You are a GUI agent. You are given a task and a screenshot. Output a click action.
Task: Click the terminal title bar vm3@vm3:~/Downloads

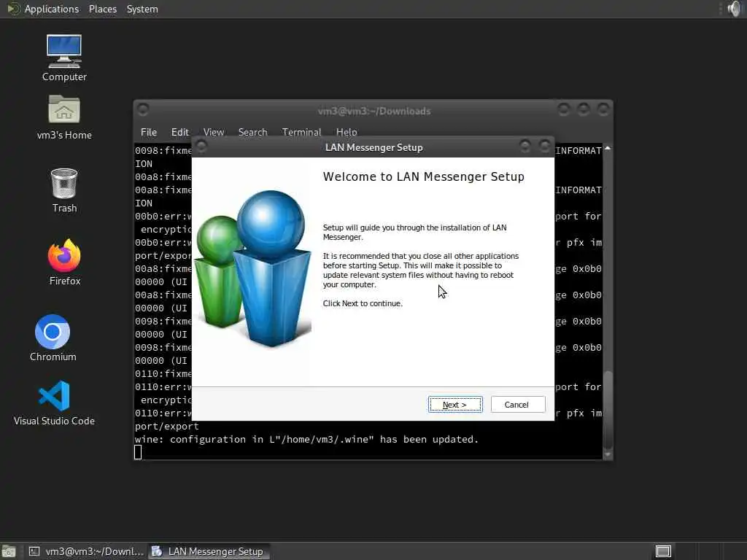tap(374, 111)
